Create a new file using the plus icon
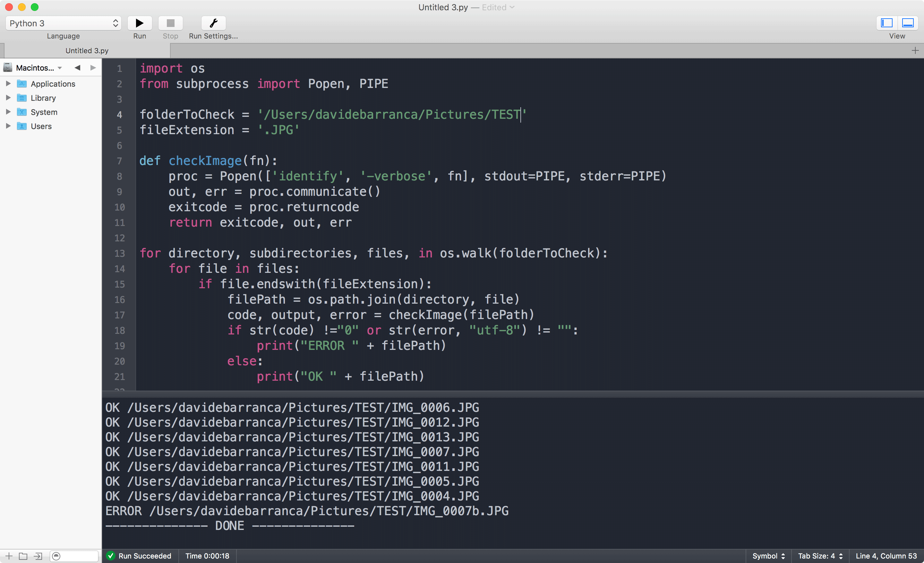 click(8, 556)
